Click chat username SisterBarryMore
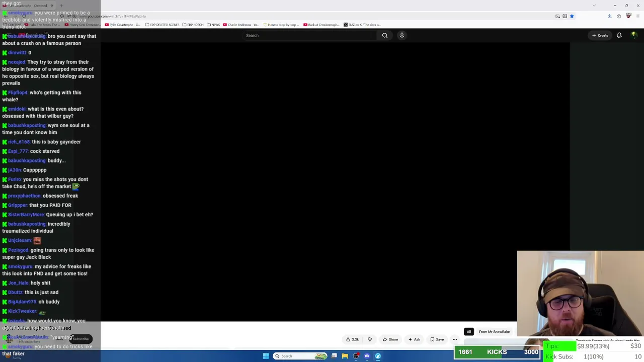The image size is (644, 362). tap(26, 215)
